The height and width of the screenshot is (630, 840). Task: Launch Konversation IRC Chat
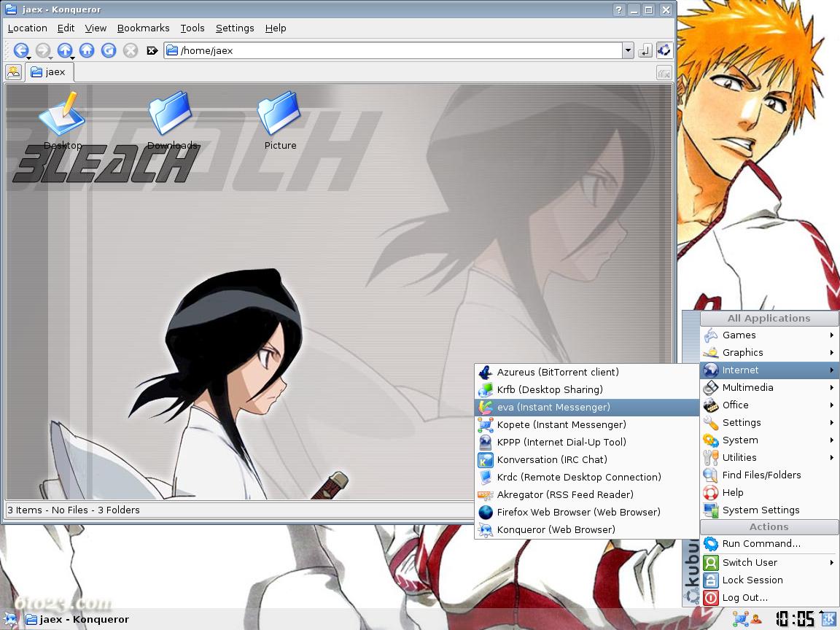click(x=586, y=459)
